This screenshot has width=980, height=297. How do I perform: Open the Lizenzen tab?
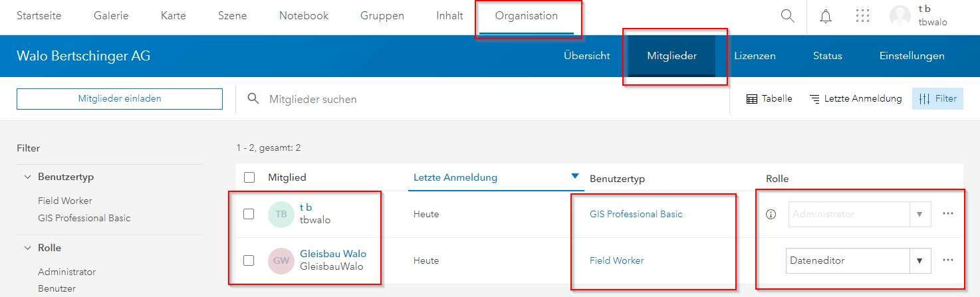tap(755, 56)
